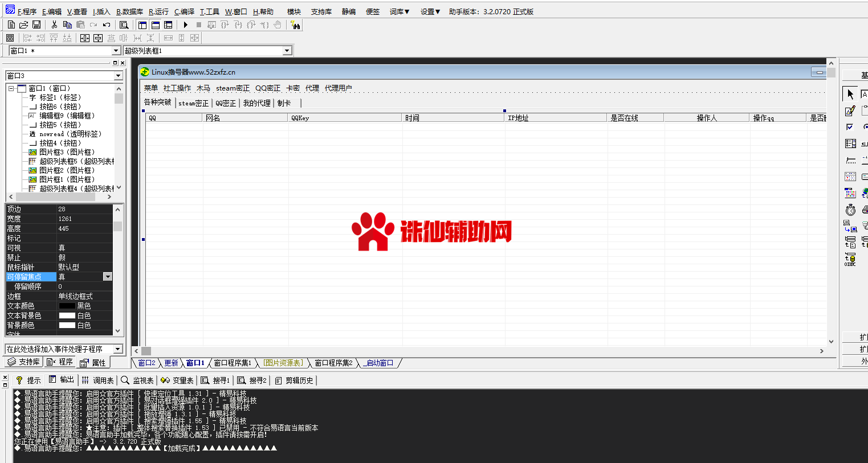
Task: Open the B.数据库 menu
Action: pos(130,11)
